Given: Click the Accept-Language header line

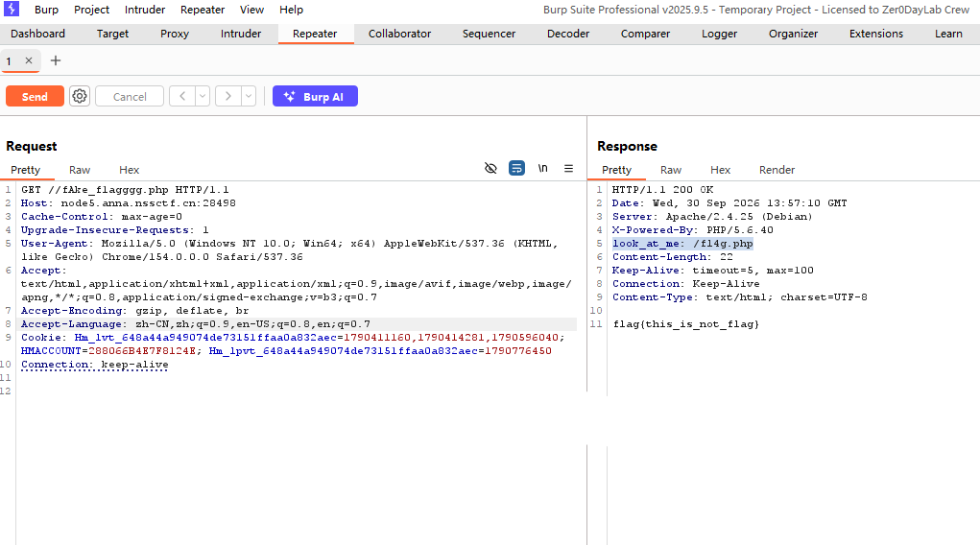Looking at the screenshot, I should point(195,323).
